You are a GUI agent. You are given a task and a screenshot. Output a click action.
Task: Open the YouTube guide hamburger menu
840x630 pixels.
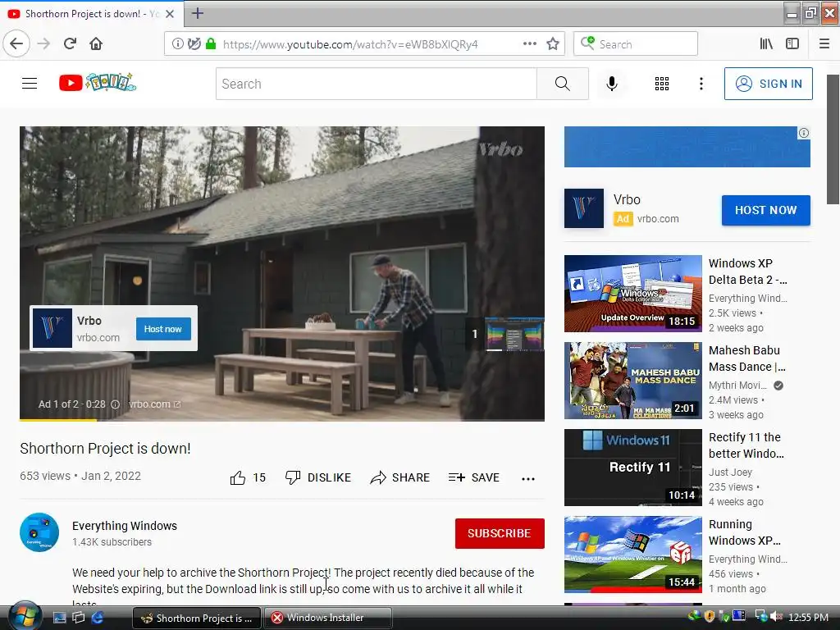tap(30, 83)
